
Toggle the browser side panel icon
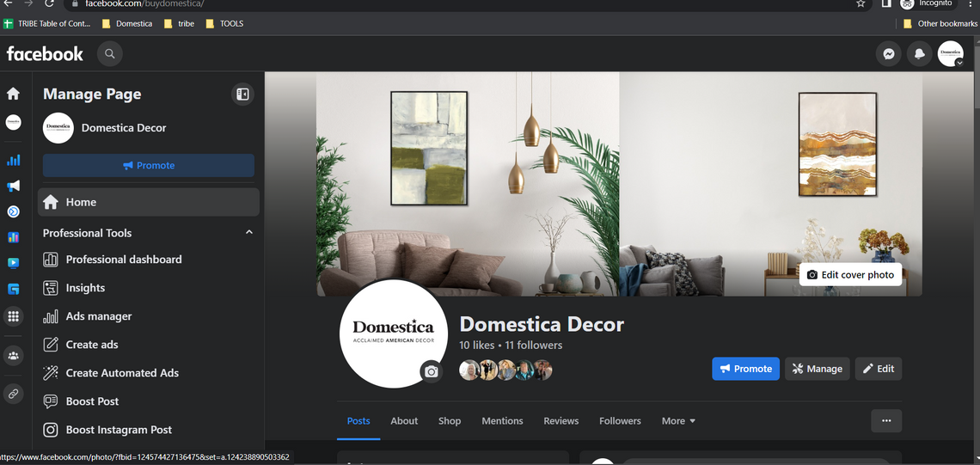(x=886, y=3)
